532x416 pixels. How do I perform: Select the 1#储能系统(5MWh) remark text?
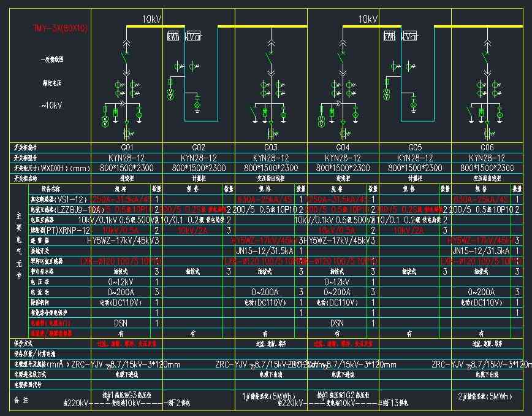click(x=270, y=396)
